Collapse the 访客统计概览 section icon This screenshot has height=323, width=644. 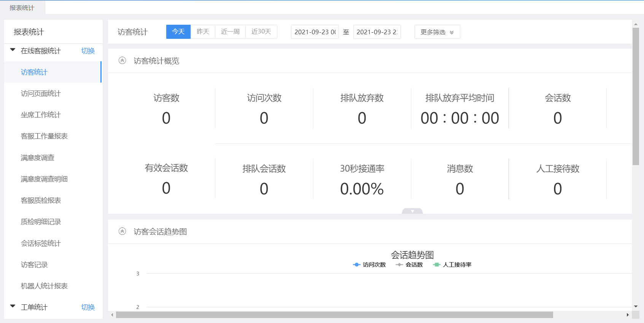[x=122, y=60]
